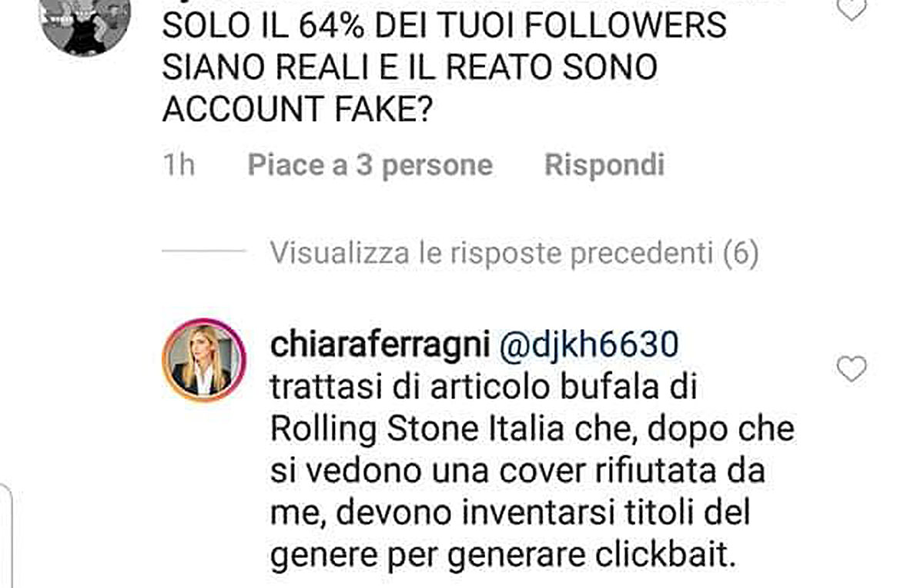Click the trattasi di articolo bufala line
The width and height of the screenshot is (924, 588).
484,387
